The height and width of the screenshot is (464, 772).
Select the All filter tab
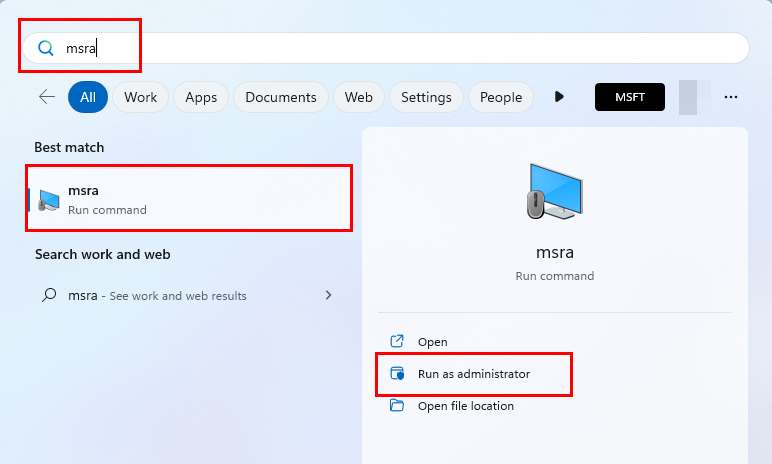[x=88, y=97]
